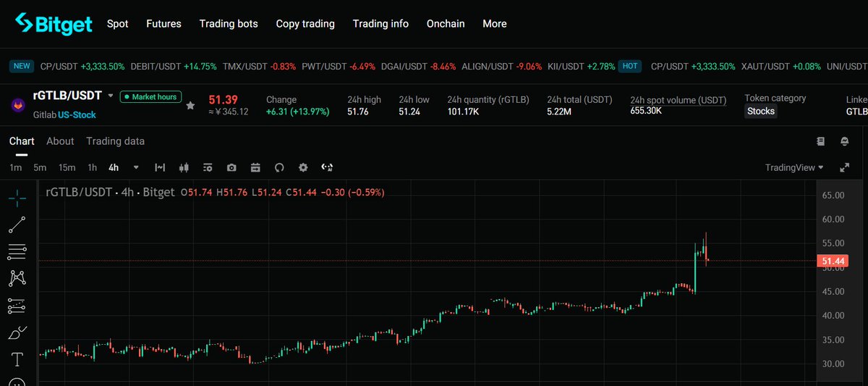Click the Stocks token category tag

coord(761,112)
